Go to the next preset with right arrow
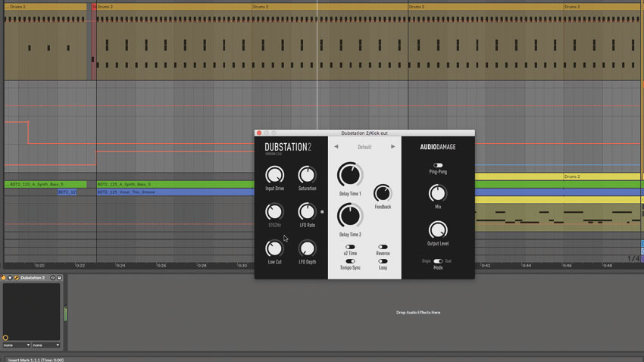644x362 pixels. (x=392, y=146)
